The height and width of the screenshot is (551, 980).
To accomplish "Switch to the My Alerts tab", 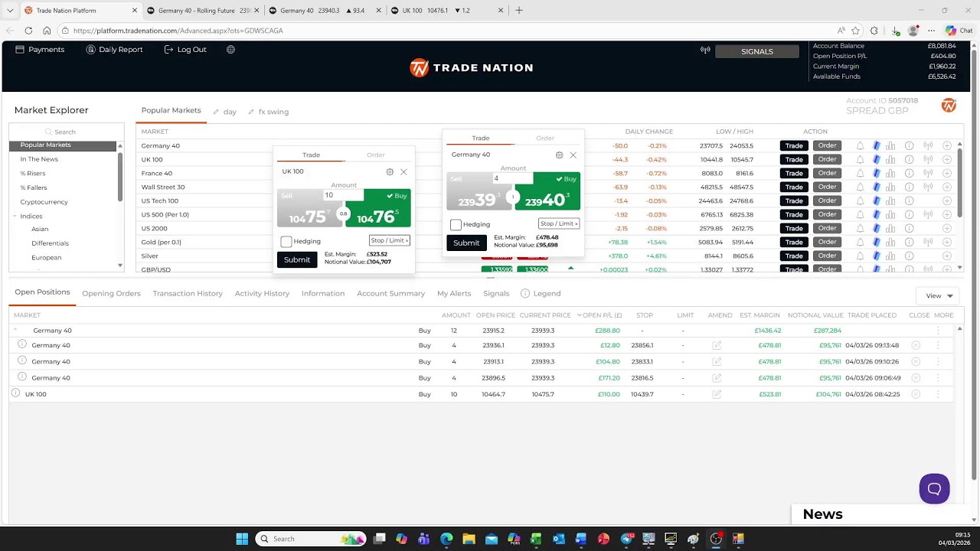I will coord(454,293).
